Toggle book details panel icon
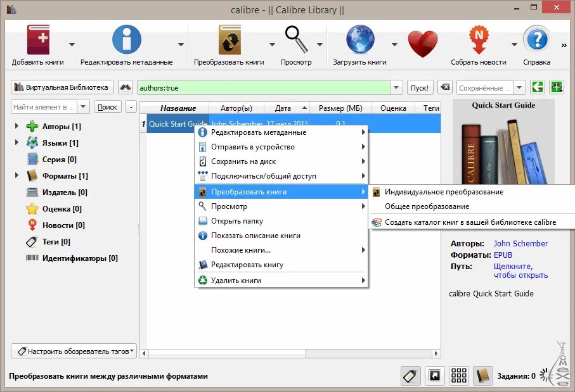The image size is (575, 392). pyautogui.click(x=483, y=376)
